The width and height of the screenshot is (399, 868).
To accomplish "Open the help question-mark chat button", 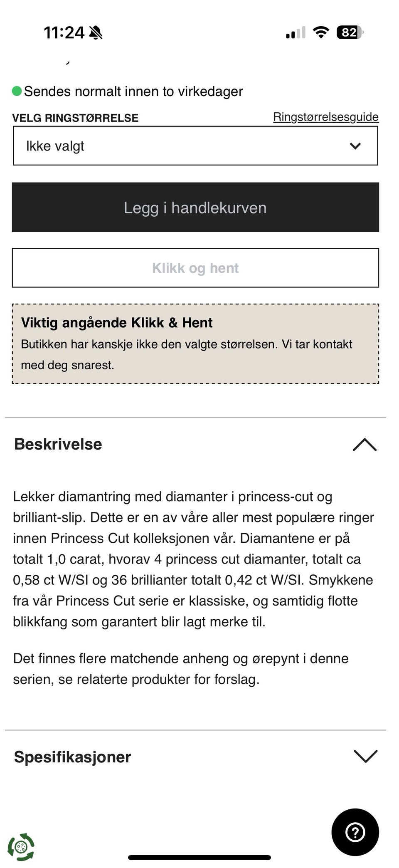I will [355, 832].
